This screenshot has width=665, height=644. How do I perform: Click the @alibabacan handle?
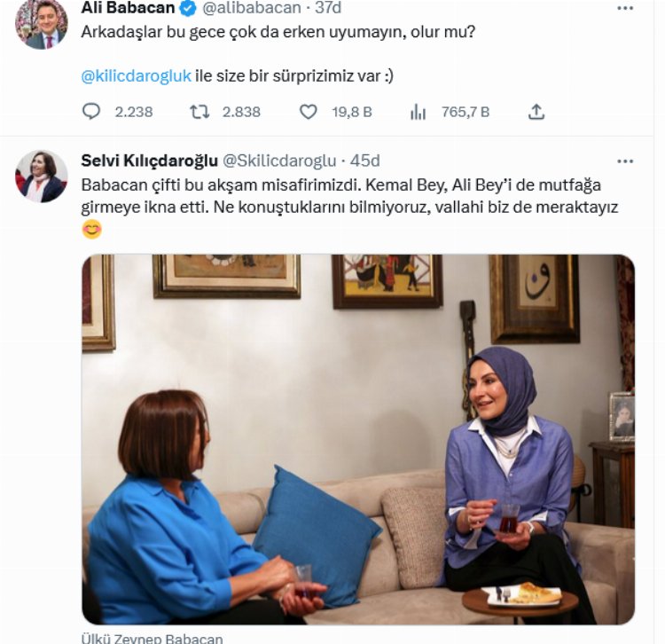coord(252,8)
